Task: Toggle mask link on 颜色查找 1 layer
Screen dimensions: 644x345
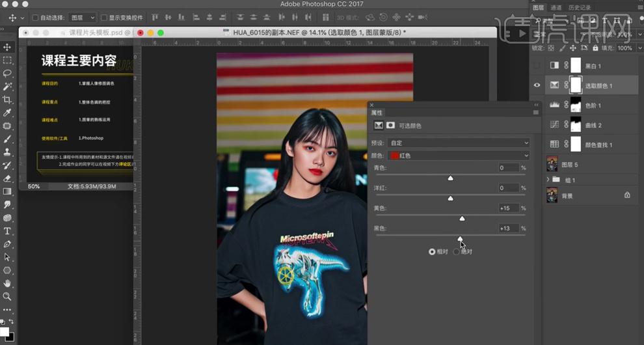Action: (x=567, y=145)
